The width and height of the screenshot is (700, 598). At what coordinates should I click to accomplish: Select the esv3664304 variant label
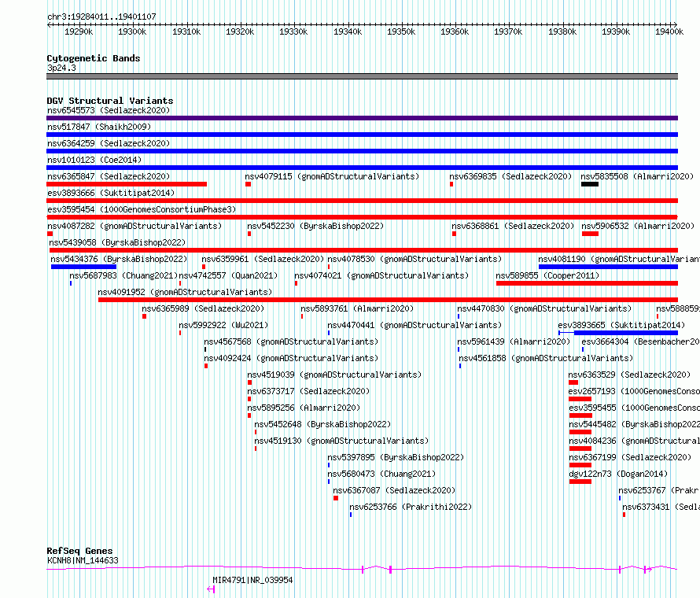641,341
